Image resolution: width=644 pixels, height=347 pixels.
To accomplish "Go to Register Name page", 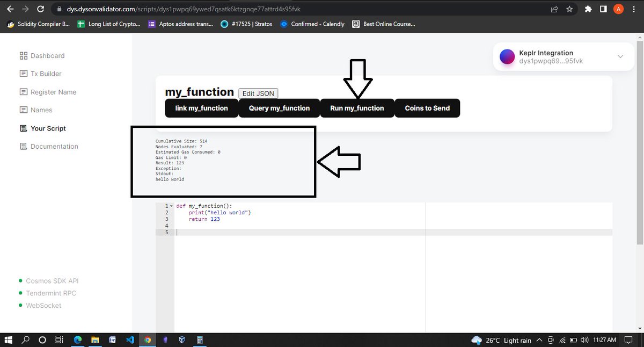I will (x=48, y=92).
